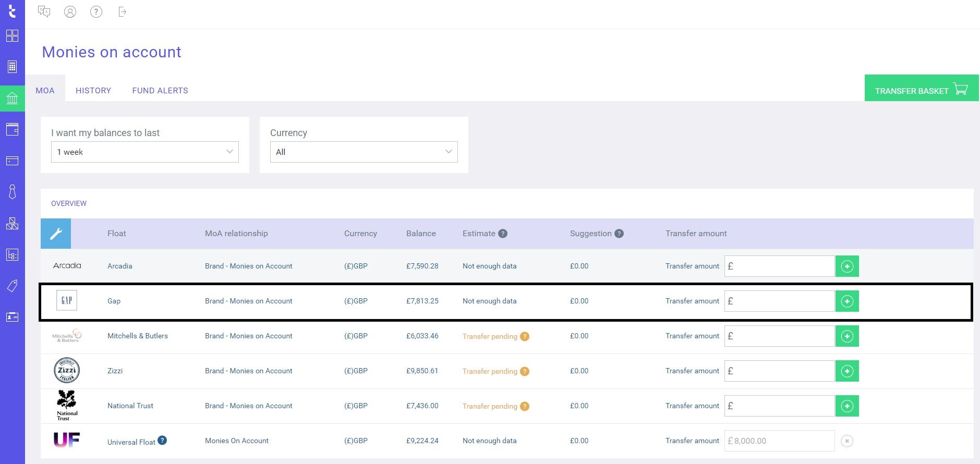
Task: Click the logout icon in top bar
Action: point(122,12)
